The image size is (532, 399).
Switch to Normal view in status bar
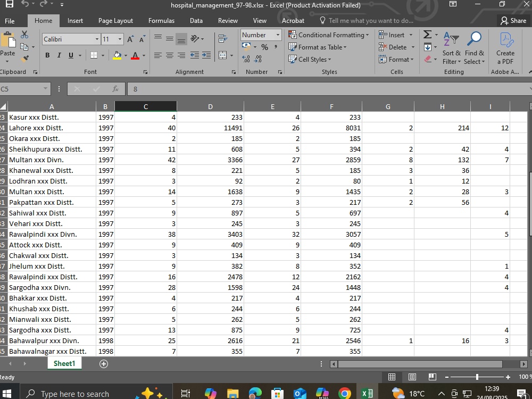pyautogui.click(x=392, y=377)
